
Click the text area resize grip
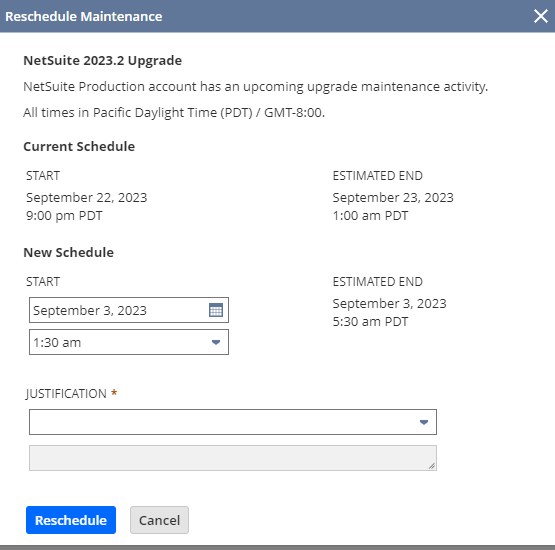431,466
